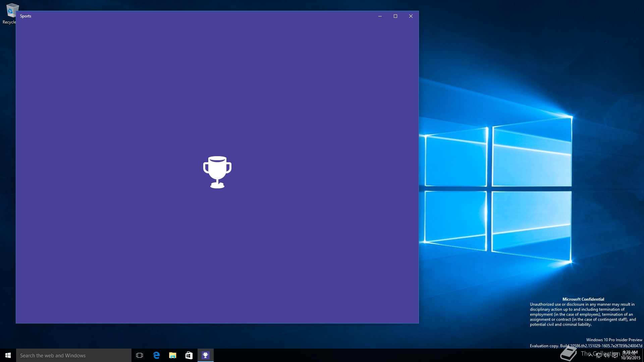Open the Start menu
The height and width of the screenshot is (362, 644).
click(8, 355)
